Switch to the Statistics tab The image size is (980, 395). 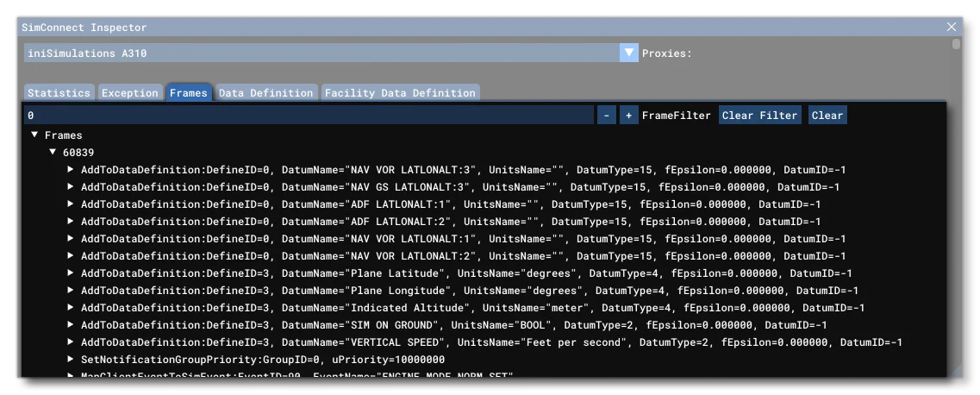59,92
